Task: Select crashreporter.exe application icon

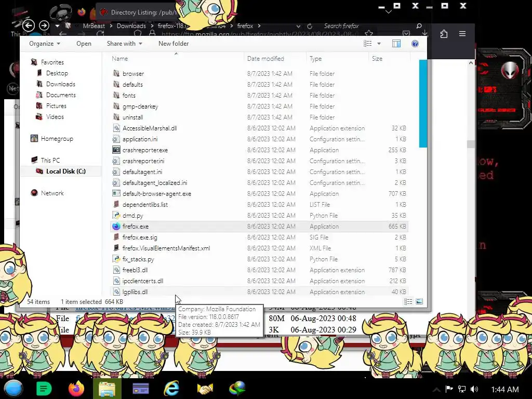Action: pyautogui.click(x=116, y=150)
